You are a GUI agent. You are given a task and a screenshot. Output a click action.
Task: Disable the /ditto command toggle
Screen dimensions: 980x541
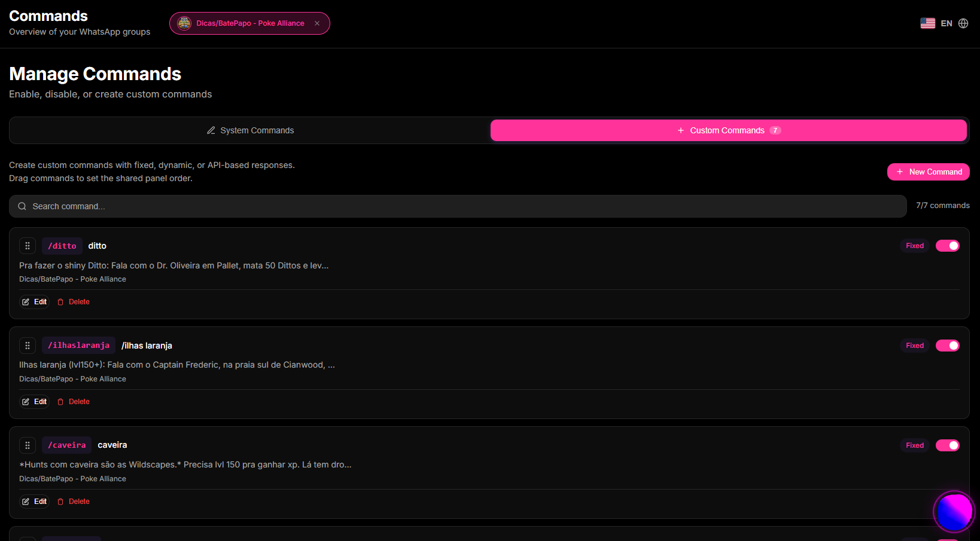[x=948, y=246]
